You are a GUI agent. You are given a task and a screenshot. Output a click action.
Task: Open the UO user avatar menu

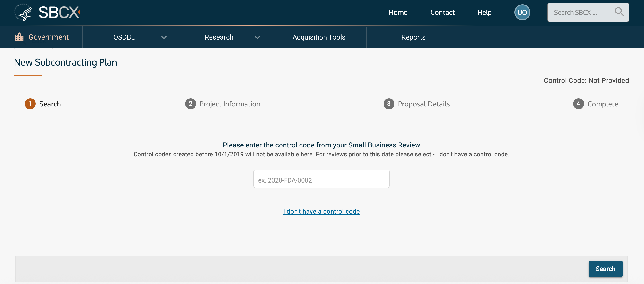(x=522, y=12)
